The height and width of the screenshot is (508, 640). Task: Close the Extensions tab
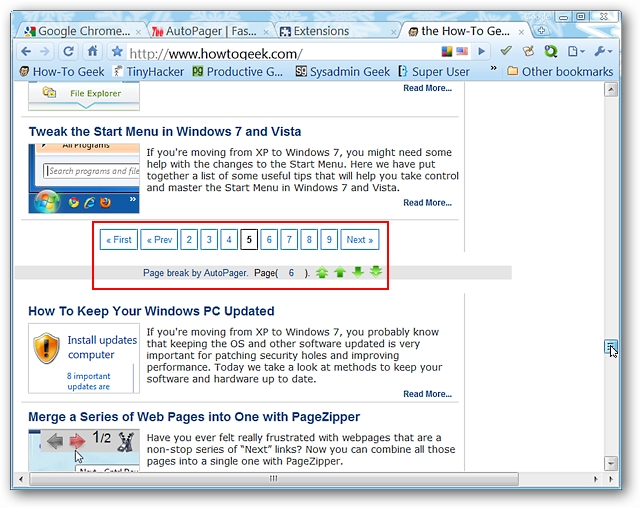[393, 32]
